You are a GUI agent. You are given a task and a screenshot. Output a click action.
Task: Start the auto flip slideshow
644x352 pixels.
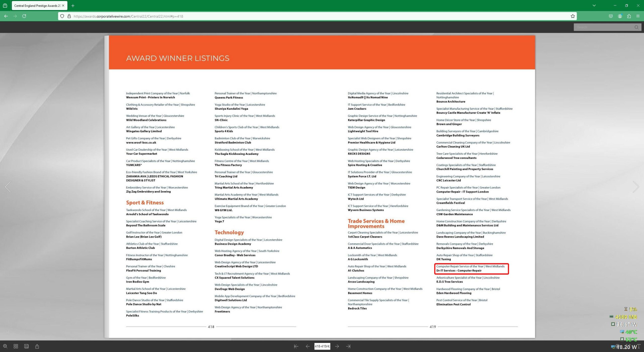pyautogui.click(x=26, y=346)
